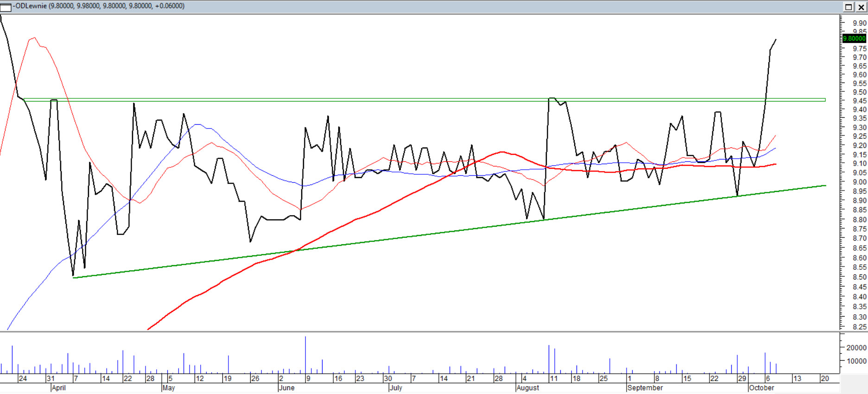The height and width of the screenshot is (394, 868).
Task: Click the green 9.80000 current price label
Action: (x=854, y=38)
